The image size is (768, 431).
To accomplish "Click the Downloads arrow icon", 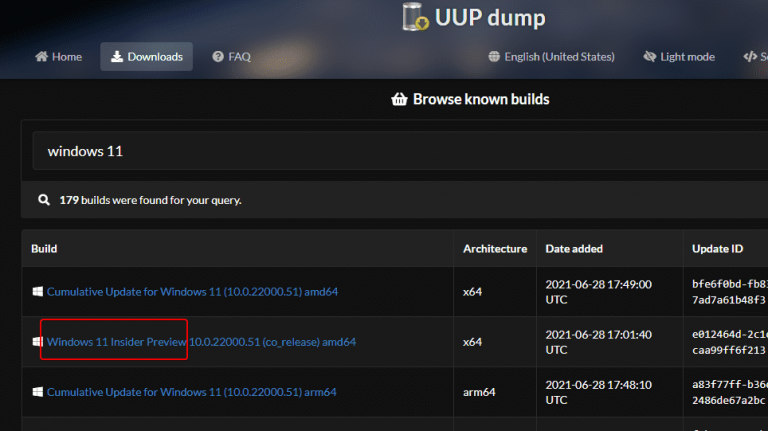I will point(117,57).
